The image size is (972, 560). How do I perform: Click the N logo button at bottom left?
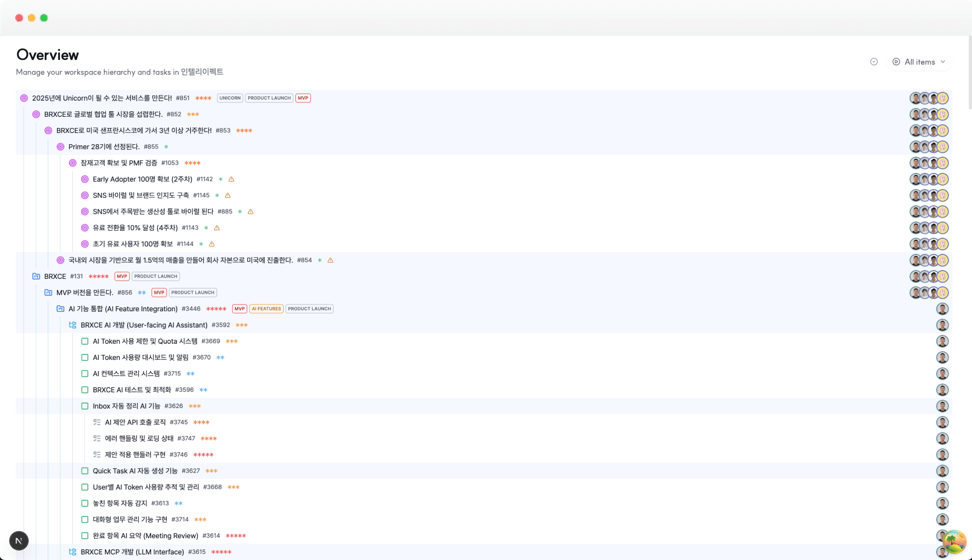pos(19,540)
